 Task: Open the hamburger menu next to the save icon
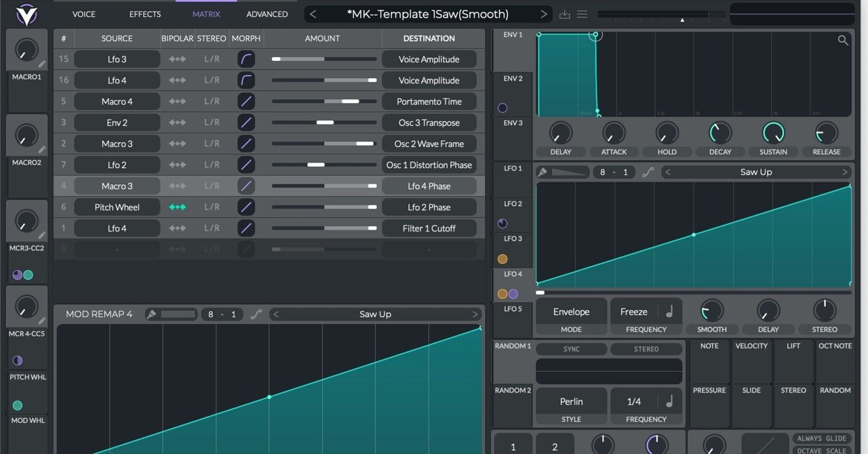[582, 14]
